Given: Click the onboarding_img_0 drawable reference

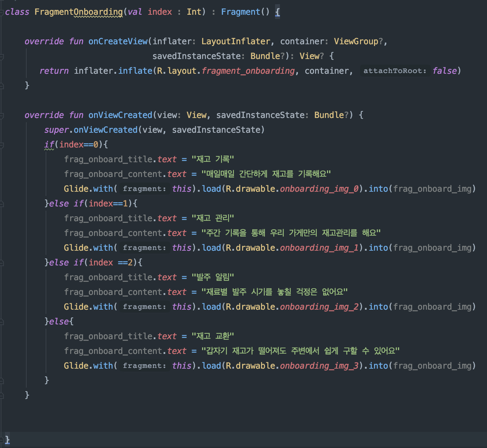Looking at the screenshot, I should click(319, 189).
